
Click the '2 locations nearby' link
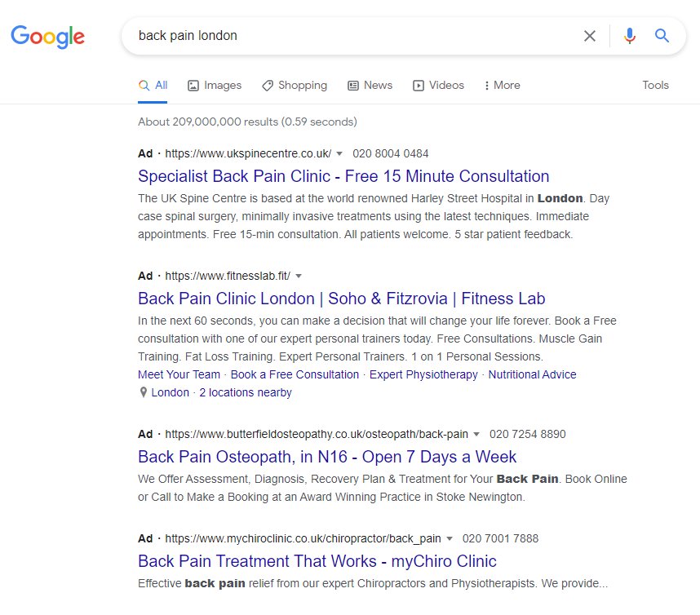tap(245, 392)
